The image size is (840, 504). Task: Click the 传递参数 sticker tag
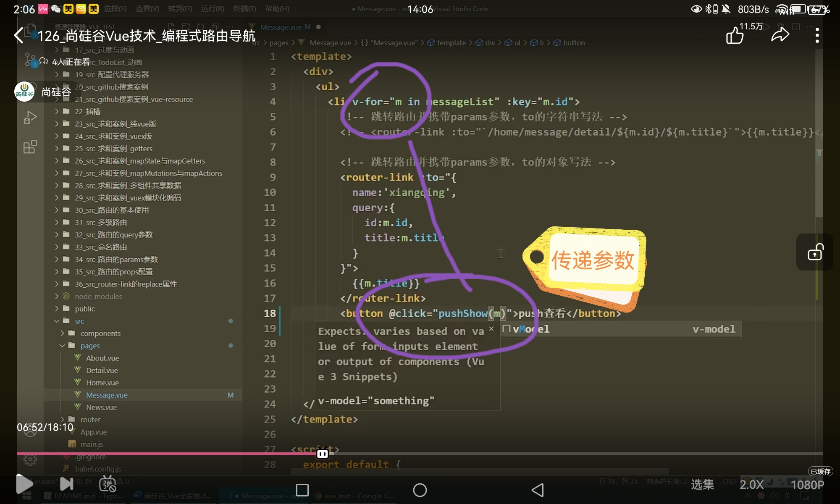coord(592,260)
